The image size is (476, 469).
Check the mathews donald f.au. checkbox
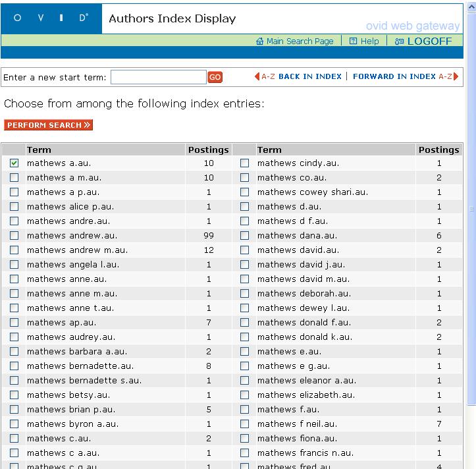click(244, 323)
